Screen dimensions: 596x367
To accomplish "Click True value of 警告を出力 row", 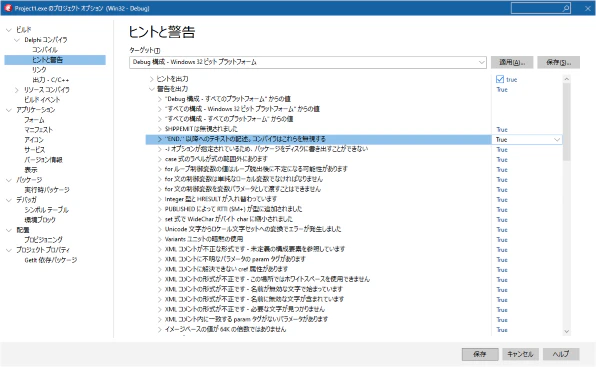I will (x=502, y=90).
